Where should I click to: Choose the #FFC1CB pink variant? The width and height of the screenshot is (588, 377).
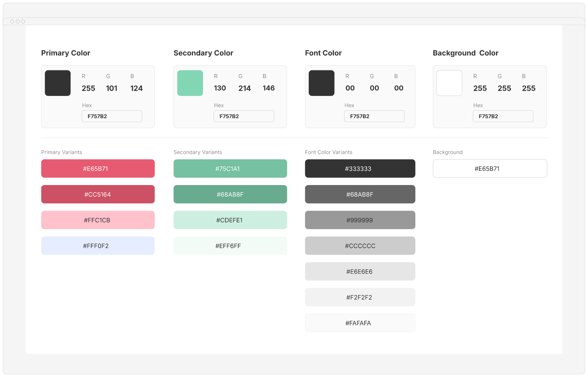tap(98, 220)
